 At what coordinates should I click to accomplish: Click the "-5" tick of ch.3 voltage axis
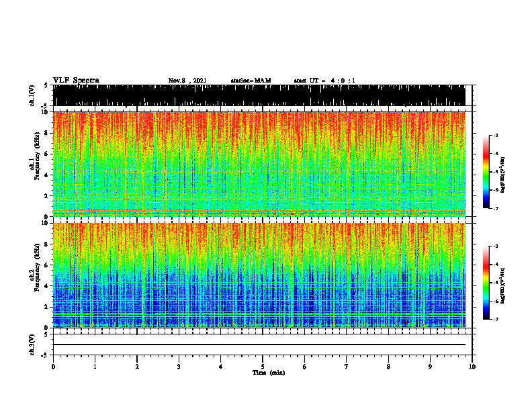coord(45,355)
